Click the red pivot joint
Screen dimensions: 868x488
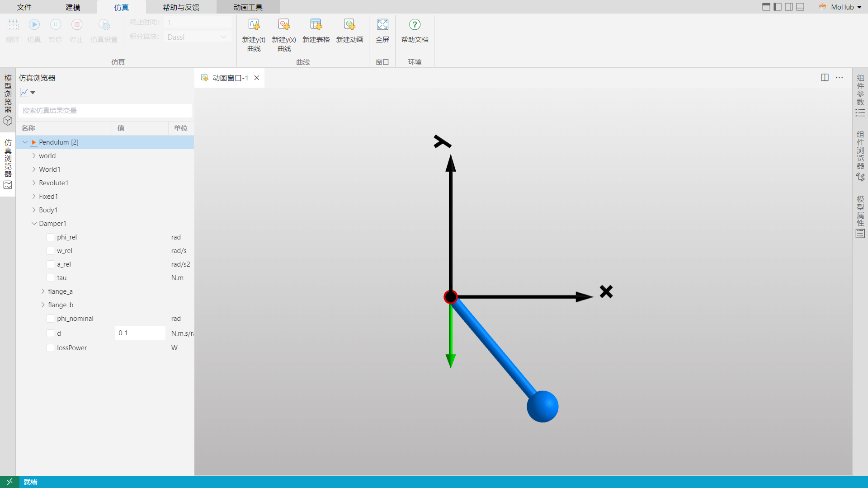[450, 297]
